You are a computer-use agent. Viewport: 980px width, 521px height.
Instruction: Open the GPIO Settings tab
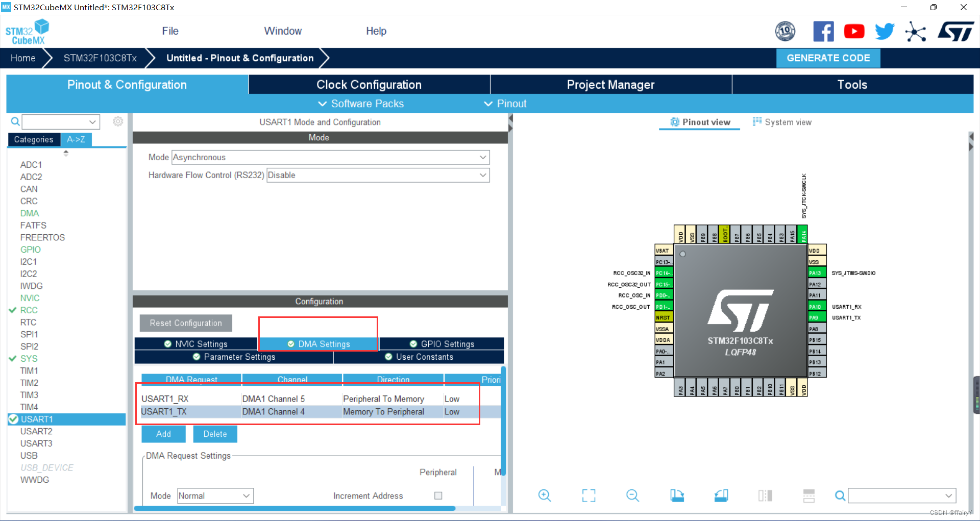[442, 344]
